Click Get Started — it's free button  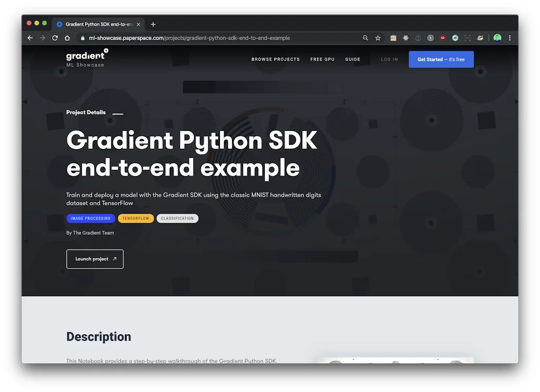[x=441, y=59]
